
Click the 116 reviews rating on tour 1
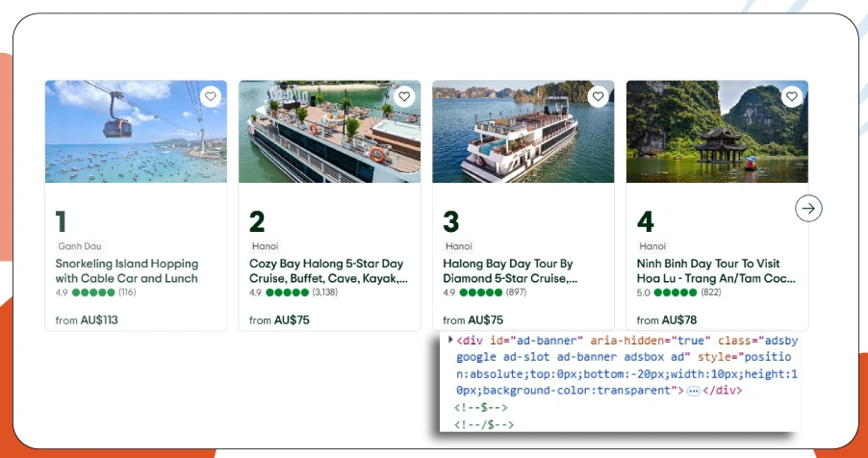coord(96,293)
